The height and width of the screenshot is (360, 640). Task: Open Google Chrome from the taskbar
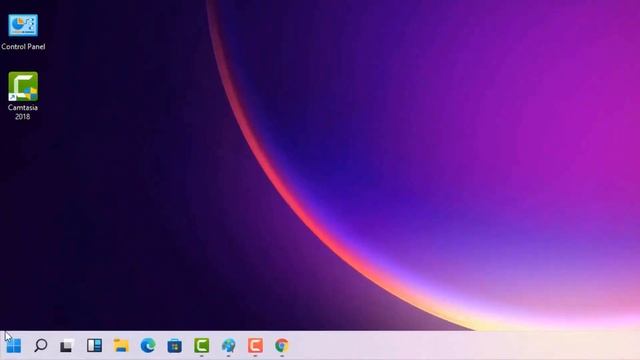tap(282, 345)
